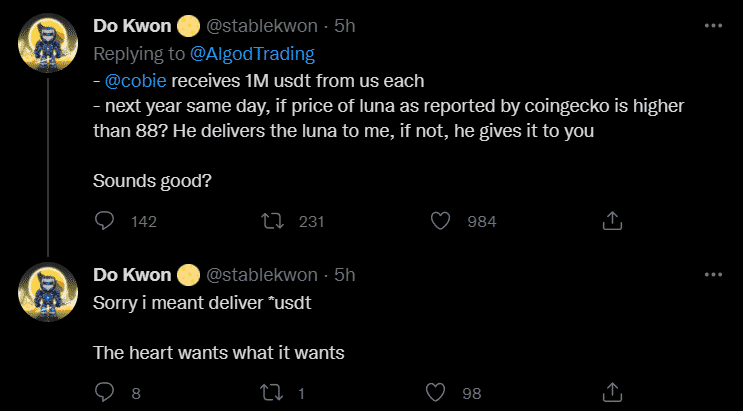Viewport: 743px width, 411px height.
Task: Click the @stablekwon handle on second tweet
Action: [262, 274]
